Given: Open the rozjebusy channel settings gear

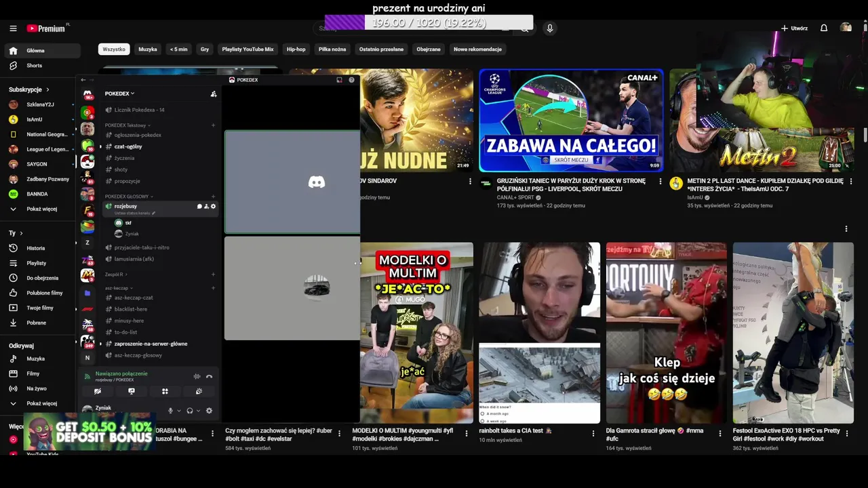Looking at the screenshot, I should pos(213,206).
